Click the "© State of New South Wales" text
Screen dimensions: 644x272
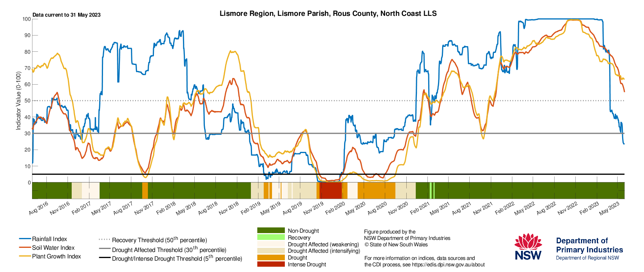[x=396, y=244]
